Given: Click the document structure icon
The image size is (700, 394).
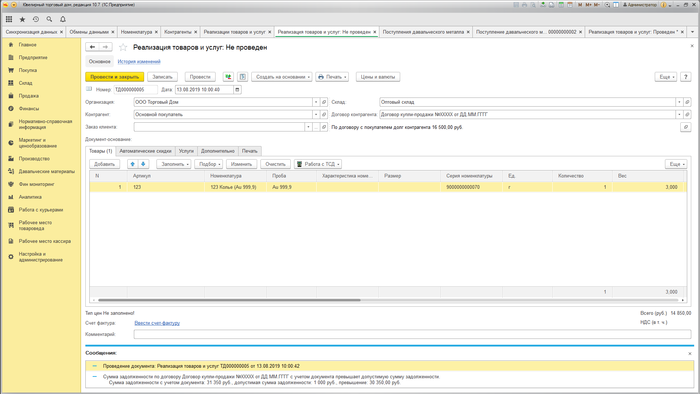Looking at the screenshot, I should coord(242,77).
